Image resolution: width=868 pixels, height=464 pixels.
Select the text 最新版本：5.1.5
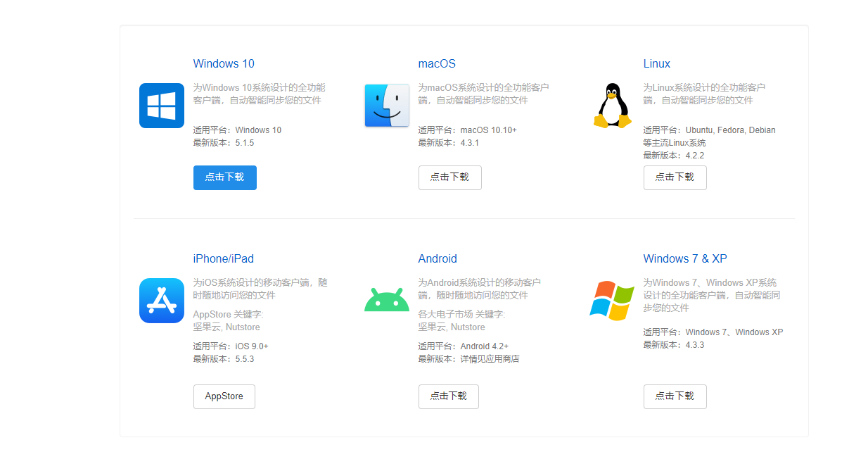pos(224,143)
